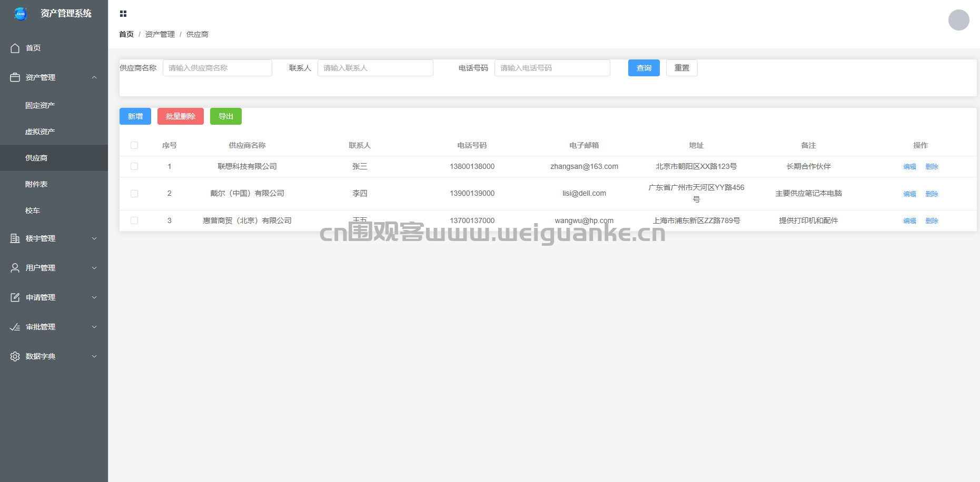Viewport: 980px width, 482px height.
Task: Toggle the sidebar collapse grid icon
Action: coord(123,14)
